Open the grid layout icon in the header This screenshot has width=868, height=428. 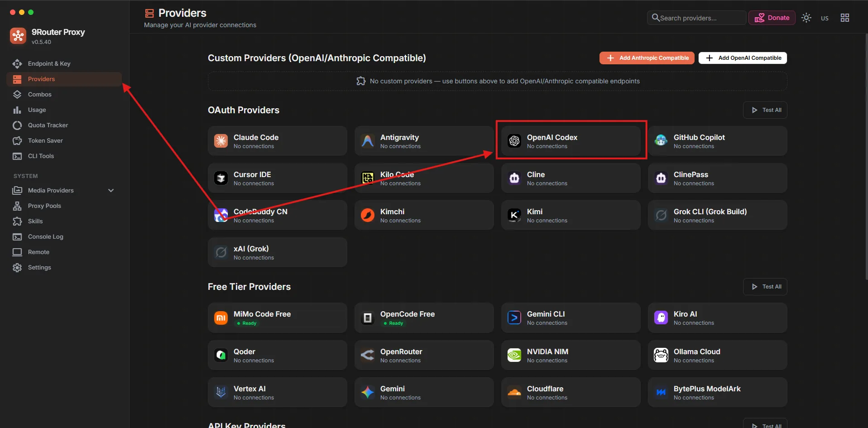(845, 18)
